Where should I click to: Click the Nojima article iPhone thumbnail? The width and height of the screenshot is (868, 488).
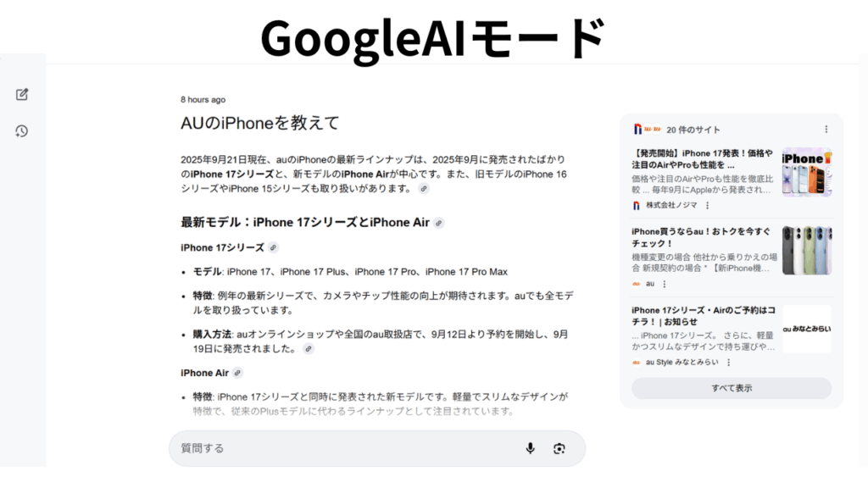pos(807,172)
